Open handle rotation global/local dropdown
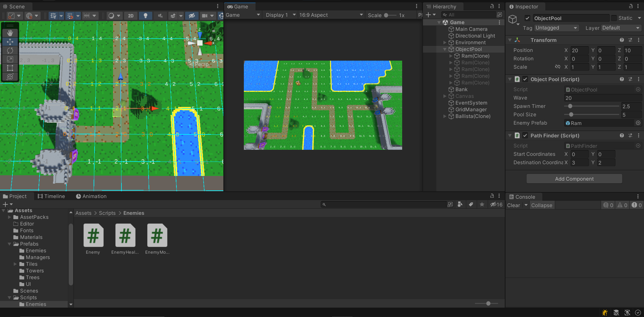The width and height of the screenshot is (644, 317). coord(32,15)
